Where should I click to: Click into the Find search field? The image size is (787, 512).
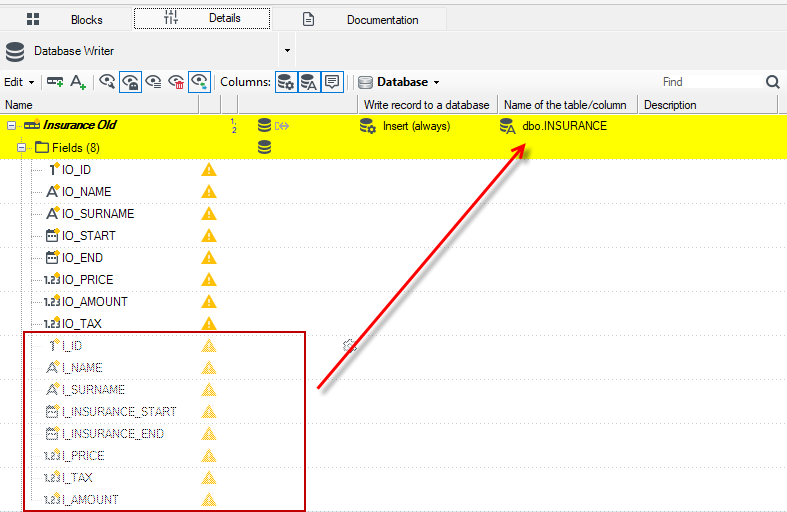tap(711, 82)
